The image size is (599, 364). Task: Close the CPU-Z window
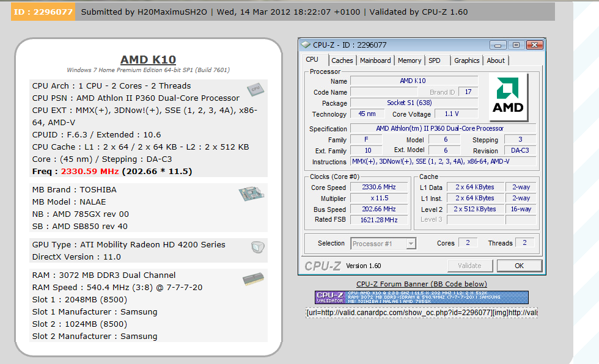point(534,45)
